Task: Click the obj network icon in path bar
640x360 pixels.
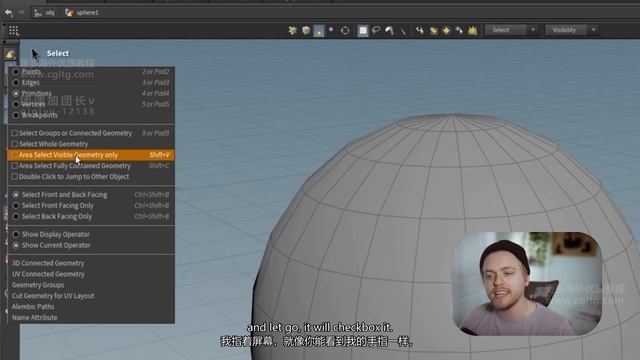Action: pyautogui.click(x=38, y=13)
